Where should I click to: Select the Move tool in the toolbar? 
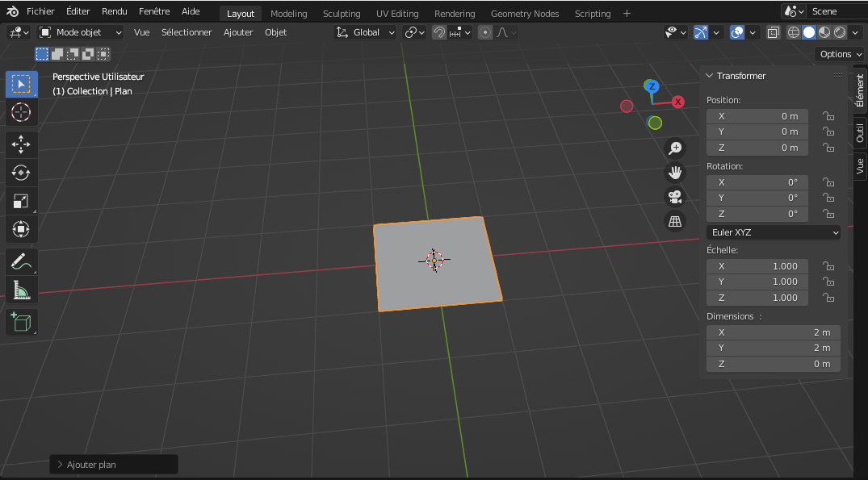[x=22, y=144]
